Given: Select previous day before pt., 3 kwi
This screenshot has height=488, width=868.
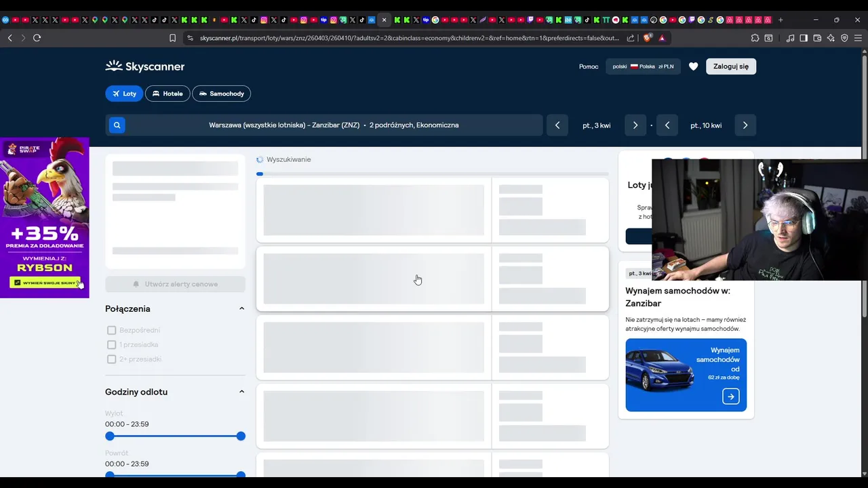Looking at the screenshot, I should 557,125.
